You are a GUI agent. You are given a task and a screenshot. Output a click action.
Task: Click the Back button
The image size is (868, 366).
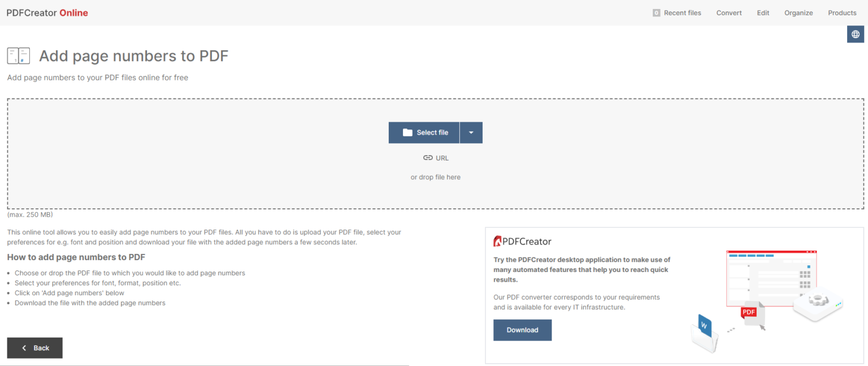[34, 348]
